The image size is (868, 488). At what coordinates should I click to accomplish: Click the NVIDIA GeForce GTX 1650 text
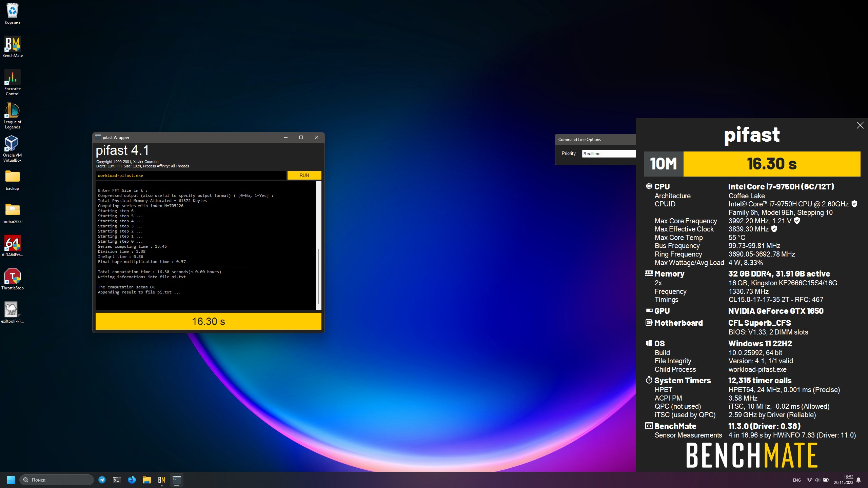click(x=776, y=311)
